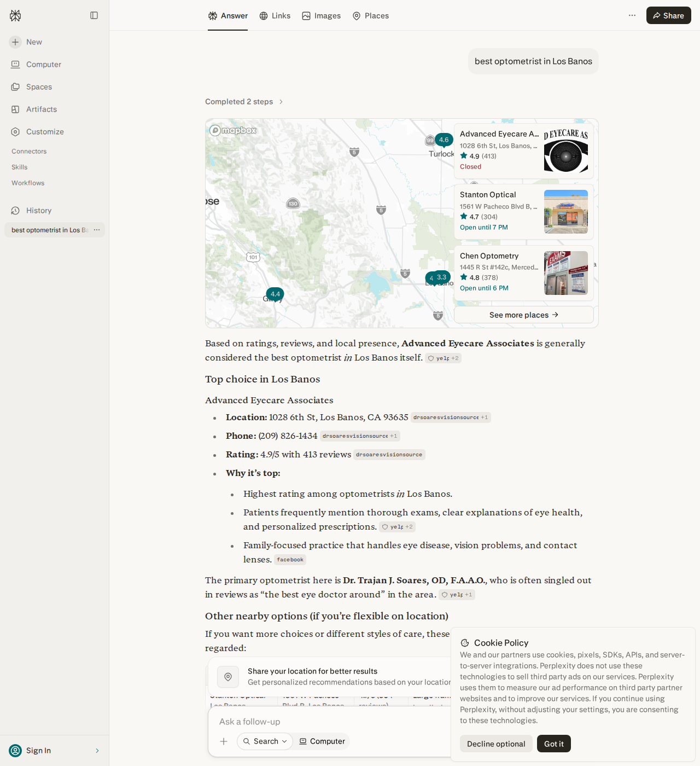
Task: Click the Perplexity logo icon
Action: click(15, 15)
